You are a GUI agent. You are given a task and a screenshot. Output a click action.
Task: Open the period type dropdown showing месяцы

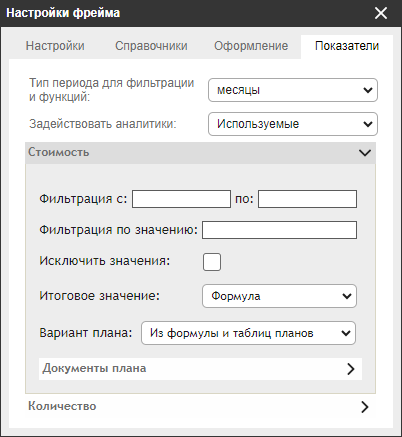(293, 90)
